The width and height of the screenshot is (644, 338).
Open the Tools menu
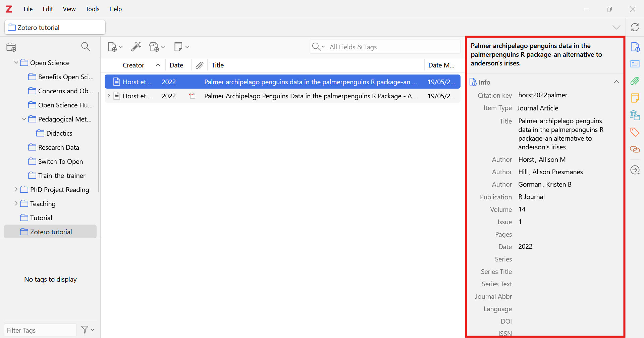pos(93,9)
